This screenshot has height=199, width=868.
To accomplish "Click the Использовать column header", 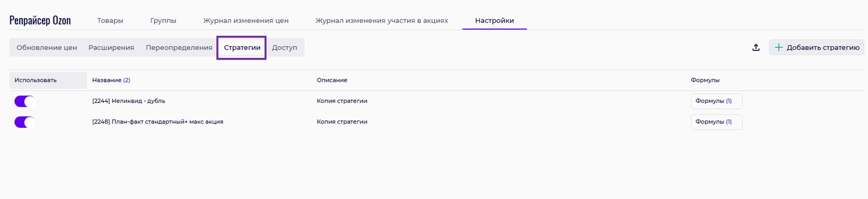I will pos(35,80).
